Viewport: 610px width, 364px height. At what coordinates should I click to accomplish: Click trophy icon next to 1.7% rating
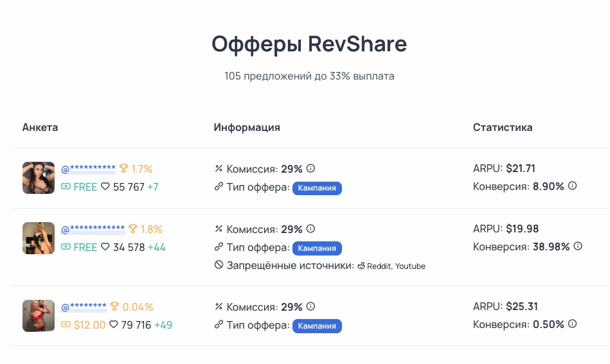[123, 168]
